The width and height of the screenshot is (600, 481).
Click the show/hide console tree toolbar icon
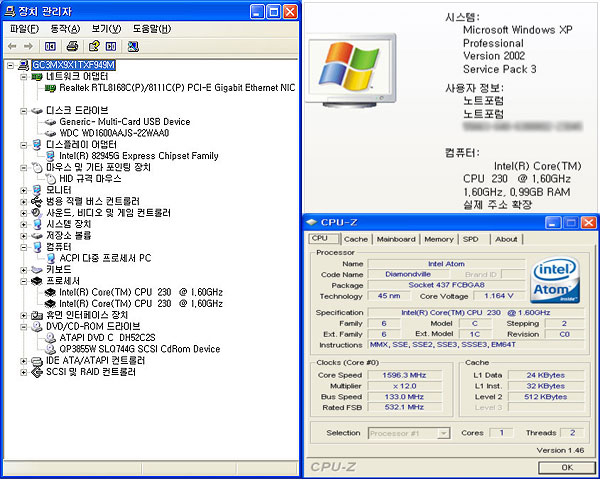50,46
